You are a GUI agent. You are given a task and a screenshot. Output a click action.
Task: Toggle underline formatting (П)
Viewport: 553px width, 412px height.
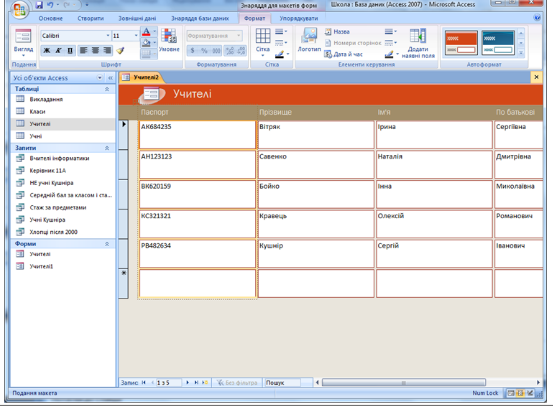pos(70,50)
